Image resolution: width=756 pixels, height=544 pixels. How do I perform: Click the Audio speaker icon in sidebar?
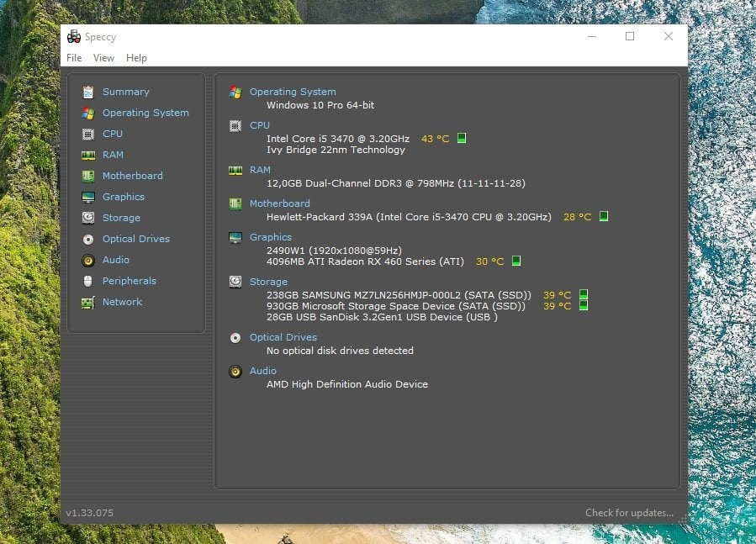coord(87,261)
